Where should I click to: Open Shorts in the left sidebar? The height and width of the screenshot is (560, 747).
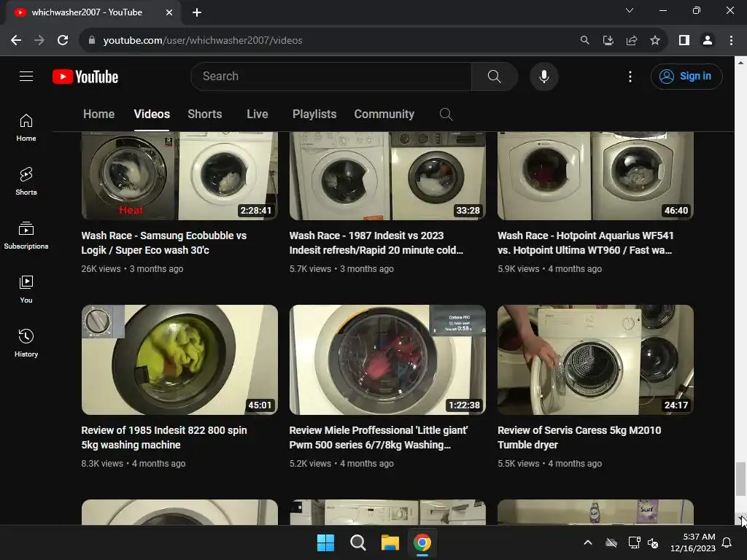(x=26, y=182)
